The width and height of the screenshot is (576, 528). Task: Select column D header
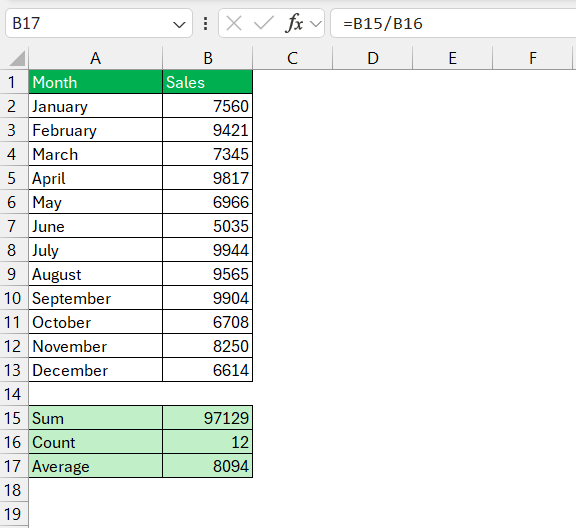[x=372, y=58]
